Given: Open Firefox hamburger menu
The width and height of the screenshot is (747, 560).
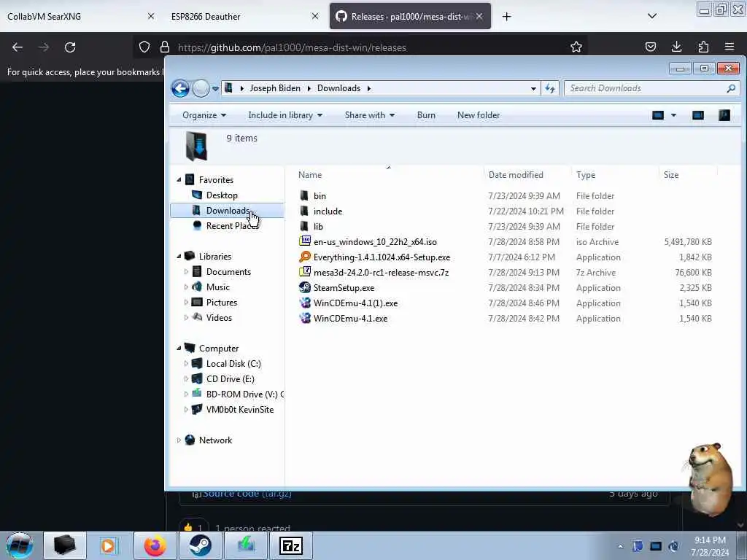Looking at the screenshot, I should point(729,47).
